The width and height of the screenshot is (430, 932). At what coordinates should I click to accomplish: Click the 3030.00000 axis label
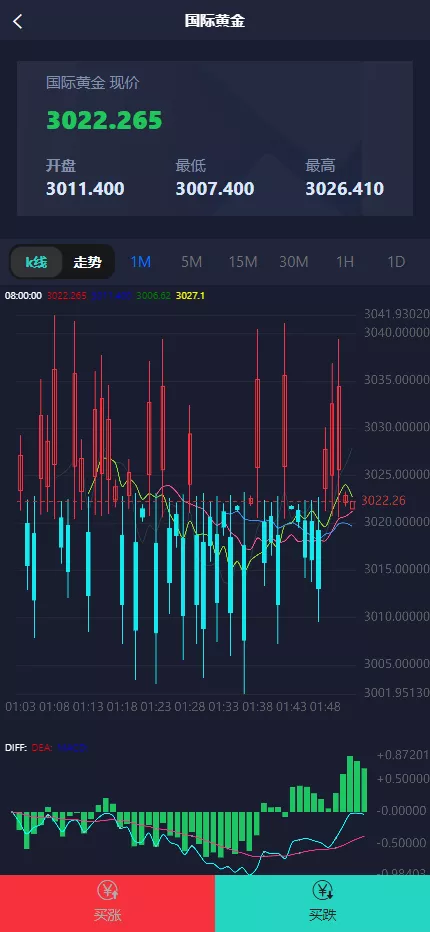click(397, 427)
